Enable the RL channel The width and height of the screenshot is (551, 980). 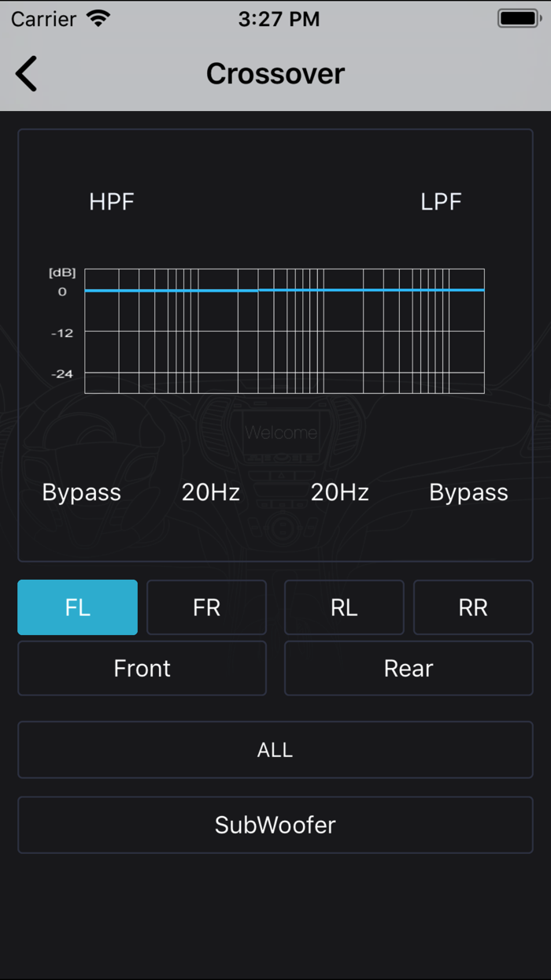[344, 607]
